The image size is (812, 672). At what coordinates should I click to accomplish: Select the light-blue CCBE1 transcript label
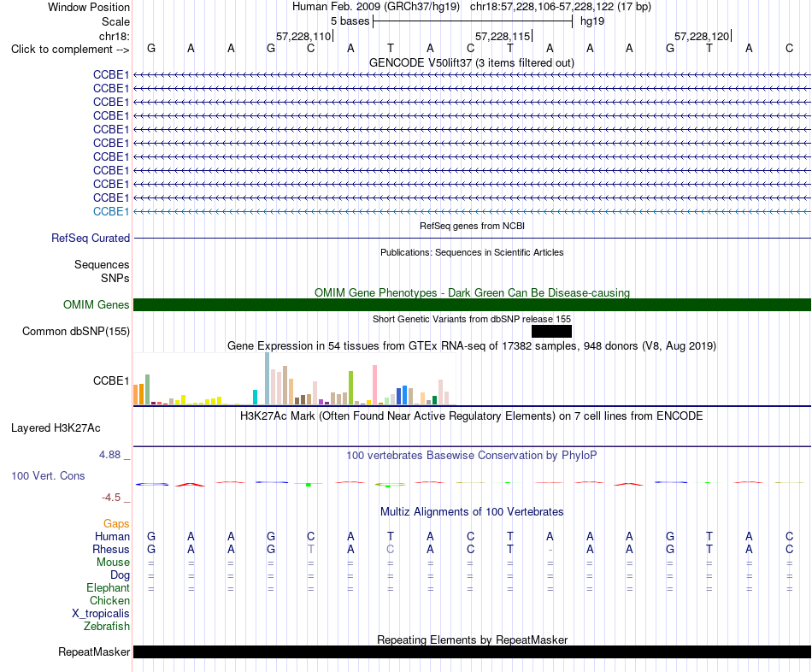pyautogui.click(x=111, y=211)
